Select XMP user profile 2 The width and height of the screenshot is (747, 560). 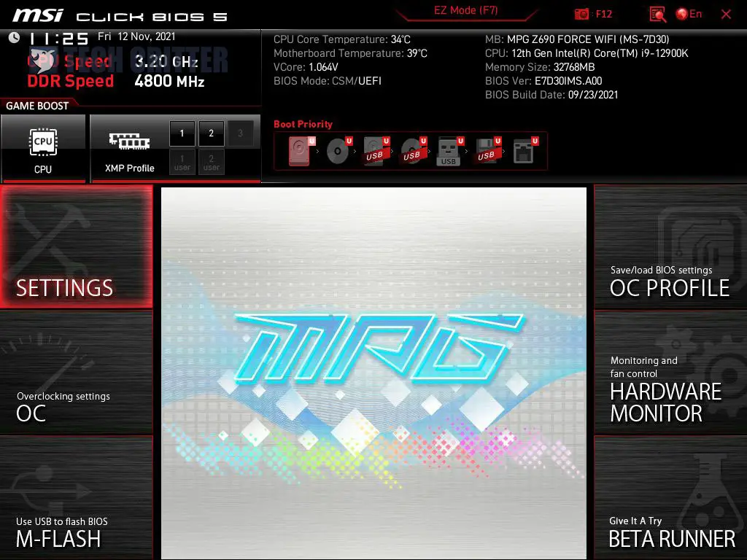coord(211,163)
